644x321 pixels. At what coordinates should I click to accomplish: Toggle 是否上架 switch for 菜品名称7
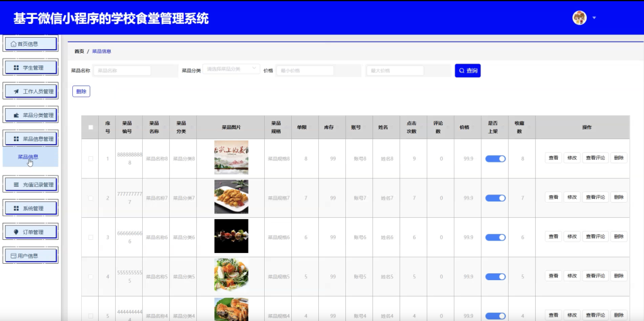click(496, 198)
